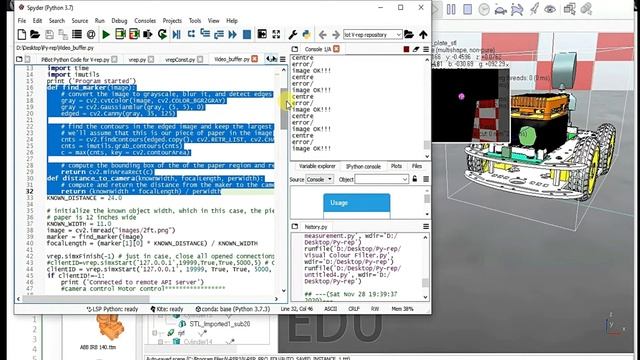Screen dimensions: 640x360
Task: Open the Help pane options menu
Action: 426,179
